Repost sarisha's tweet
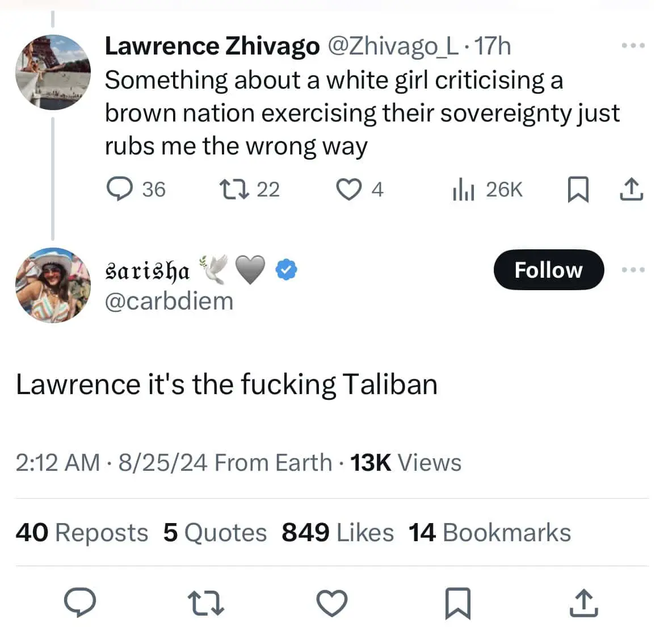The width and height of the screenshot is (664, 644). (x=207, y=604)
